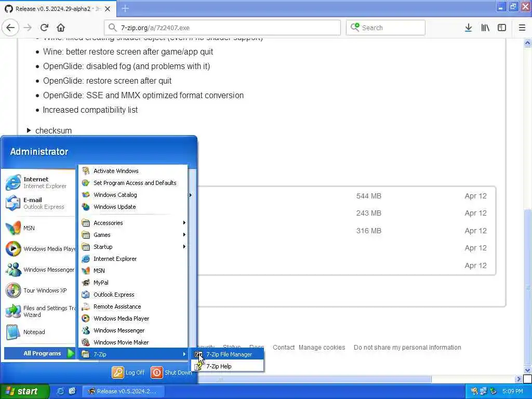Click the Startup folder icon
The image size is (532, 399).
pos(86,247)
